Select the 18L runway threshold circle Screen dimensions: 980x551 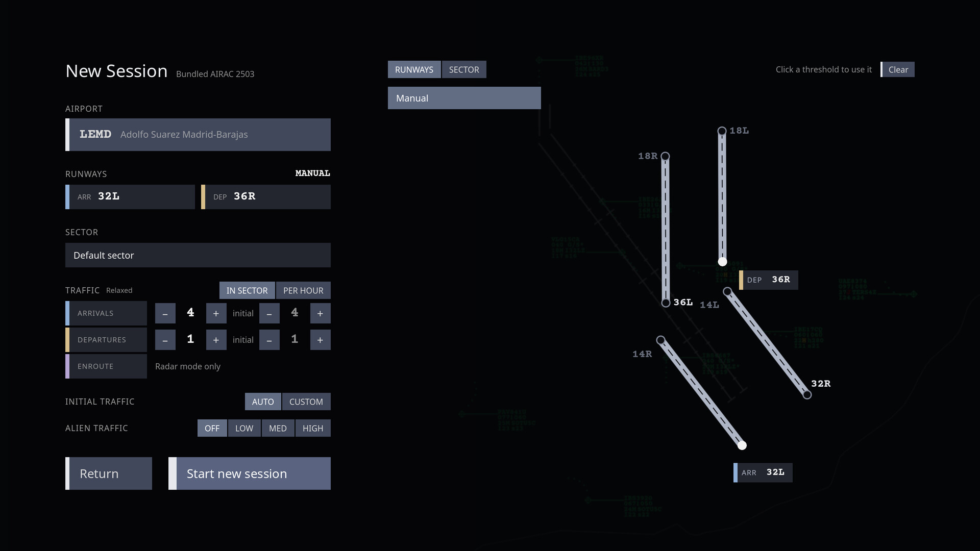click(722, 131)
